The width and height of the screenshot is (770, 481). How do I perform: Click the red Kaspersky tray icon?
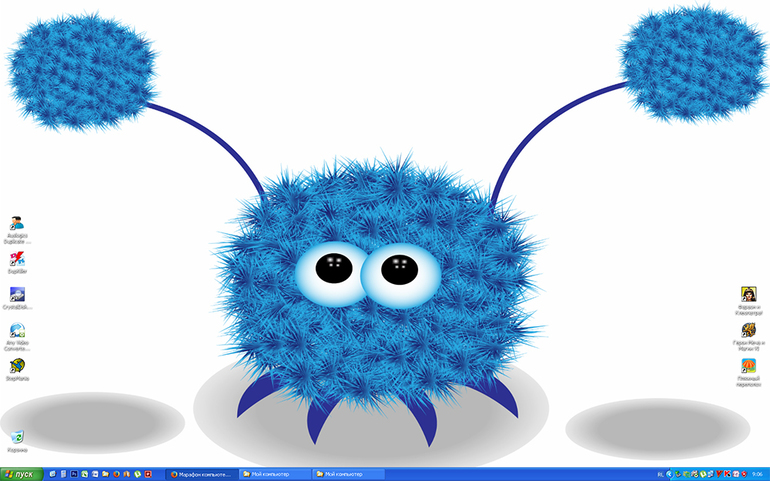tap(727, 474)
